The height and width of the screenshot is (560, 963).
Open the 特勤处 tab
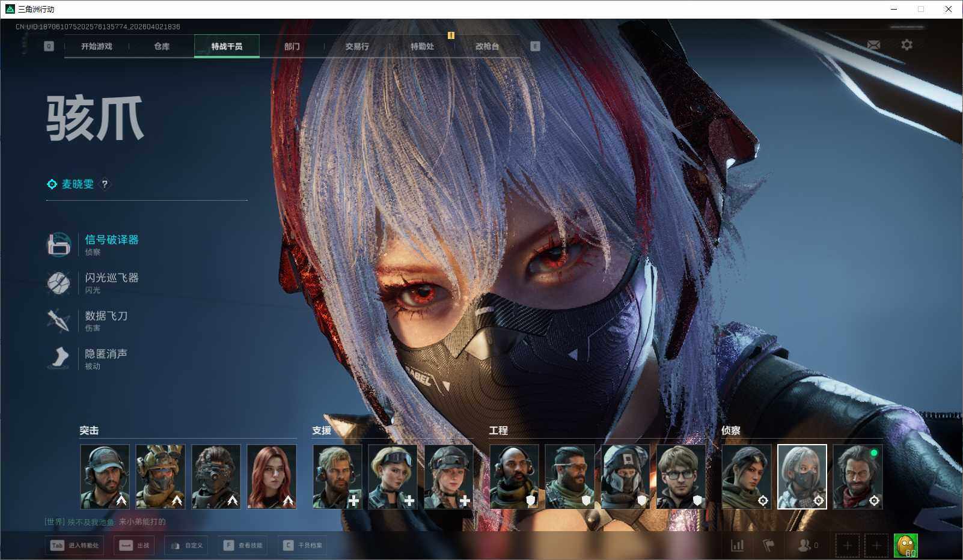coord(422,46)
